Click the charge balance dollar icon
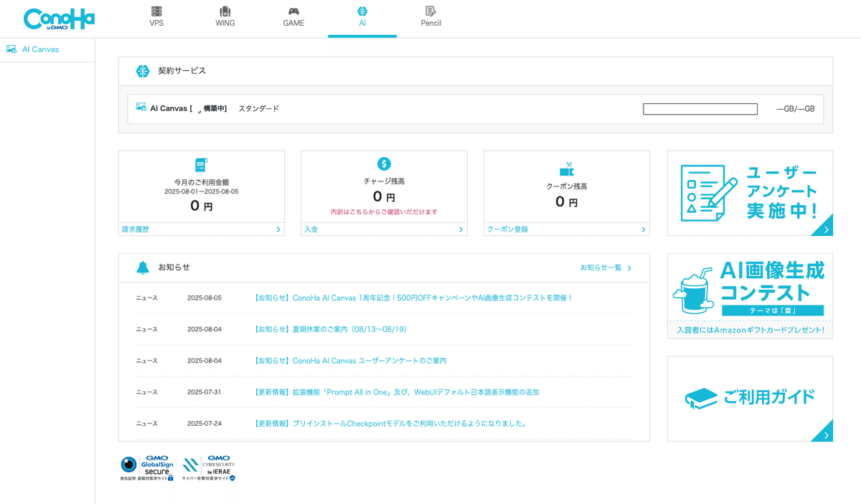 [384, 163]
